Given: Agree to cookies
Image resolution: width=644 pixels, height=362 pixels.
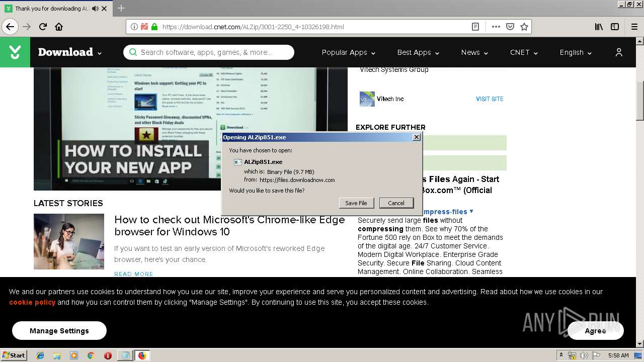Looking at the screenshot, I should pyautogui.click(x=595, y=331).
